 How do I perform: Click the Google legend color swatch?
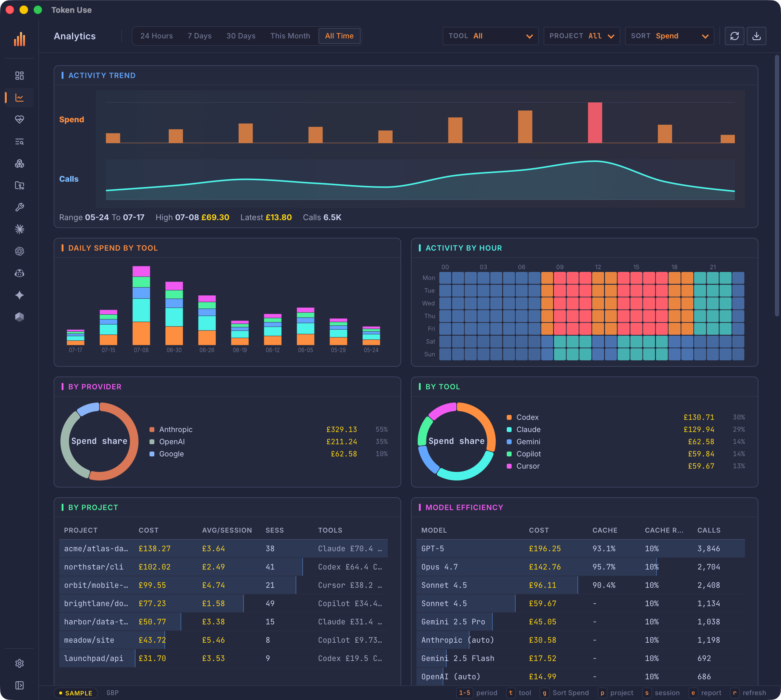pyautogui.click(x=152, y=454)
